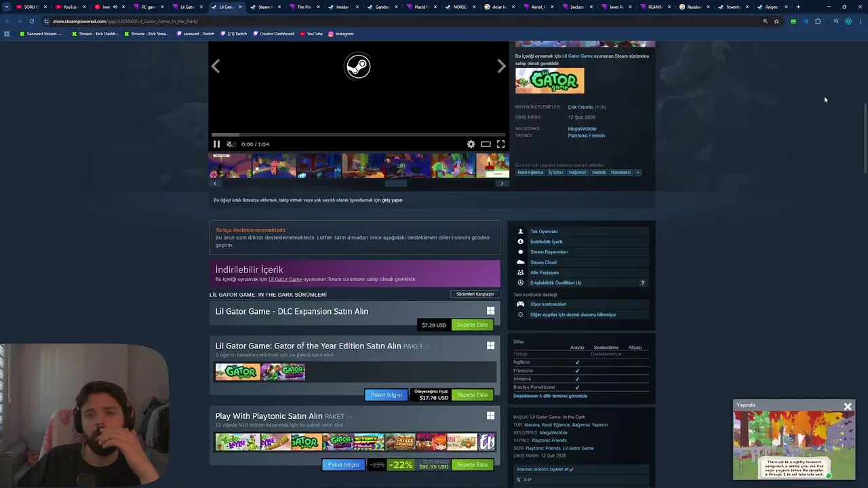Unmute the trailer video volume

231,144
